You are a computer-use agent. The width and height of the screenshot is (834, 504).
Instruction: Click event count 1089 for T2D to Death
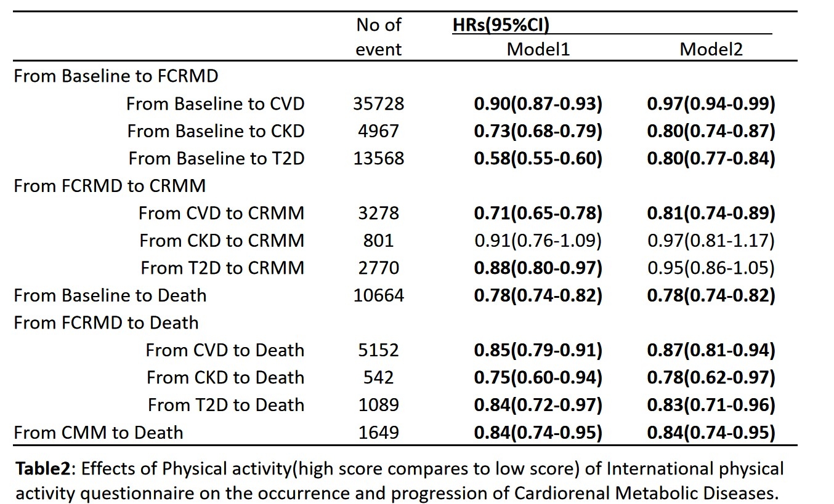click(378, 405)
